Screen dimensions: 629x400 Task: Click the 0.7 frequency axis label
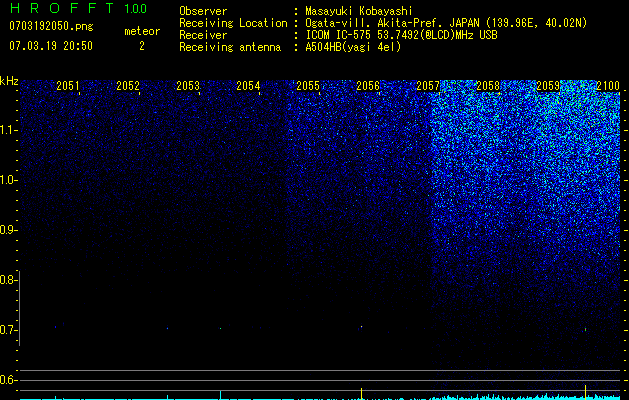[x=7, y=330]
